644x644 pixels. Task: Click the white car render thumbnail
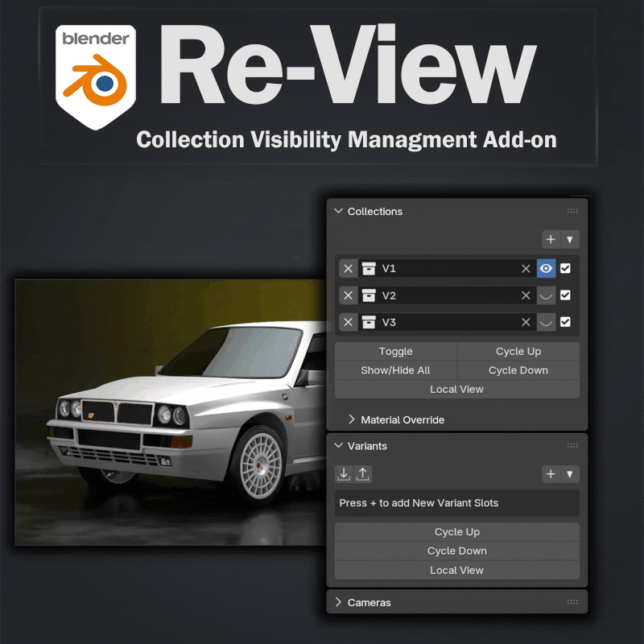[x=171, y=412]
